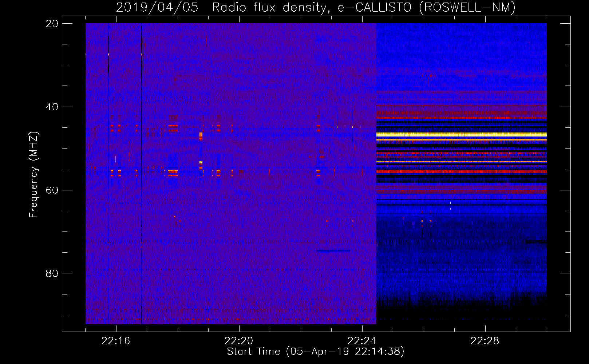Click the dark vertical line just after 22:16

tap(141, 174)
